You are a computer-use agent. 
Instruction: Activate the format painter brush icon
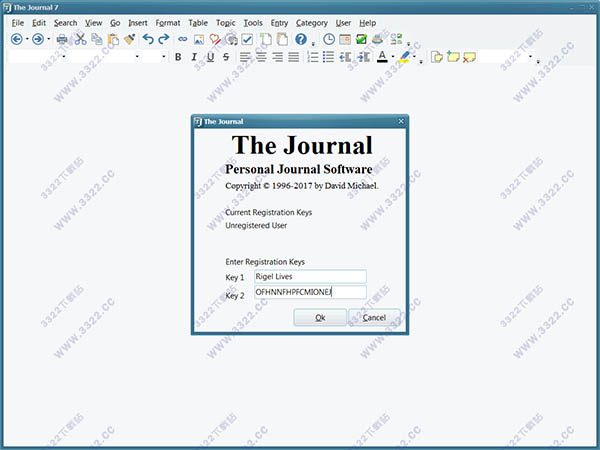click(130, 39)
